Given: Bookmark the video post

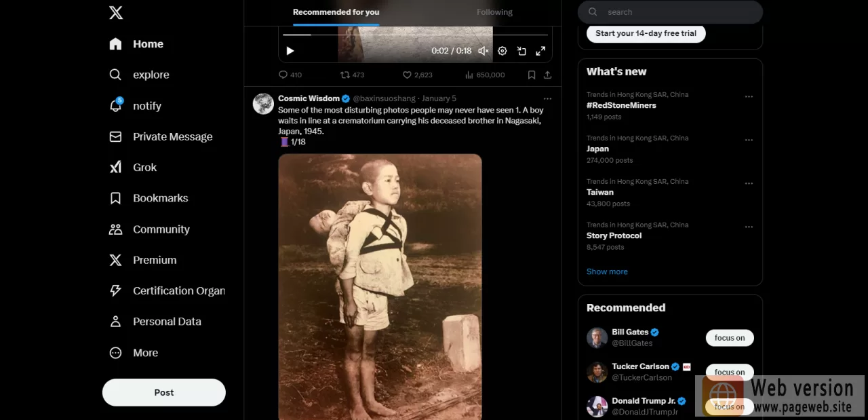Looking at the screenshot, I should point(532,75).
